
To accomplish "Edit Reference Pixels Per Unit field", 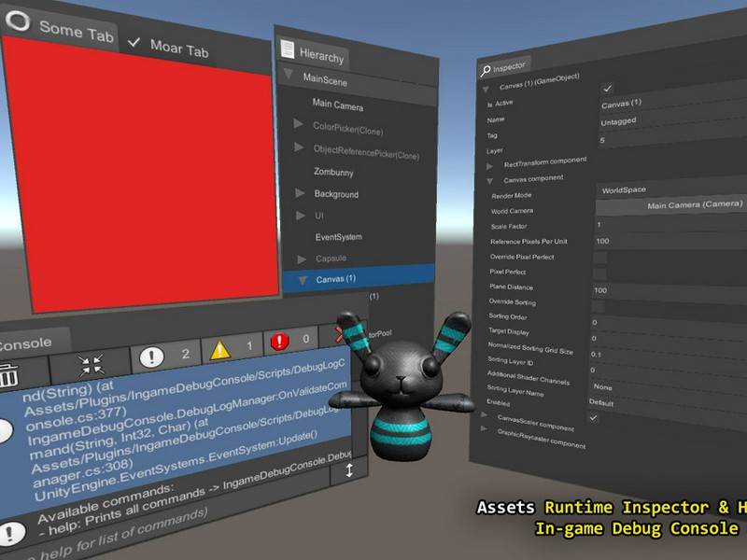I will tap(670, 241).
